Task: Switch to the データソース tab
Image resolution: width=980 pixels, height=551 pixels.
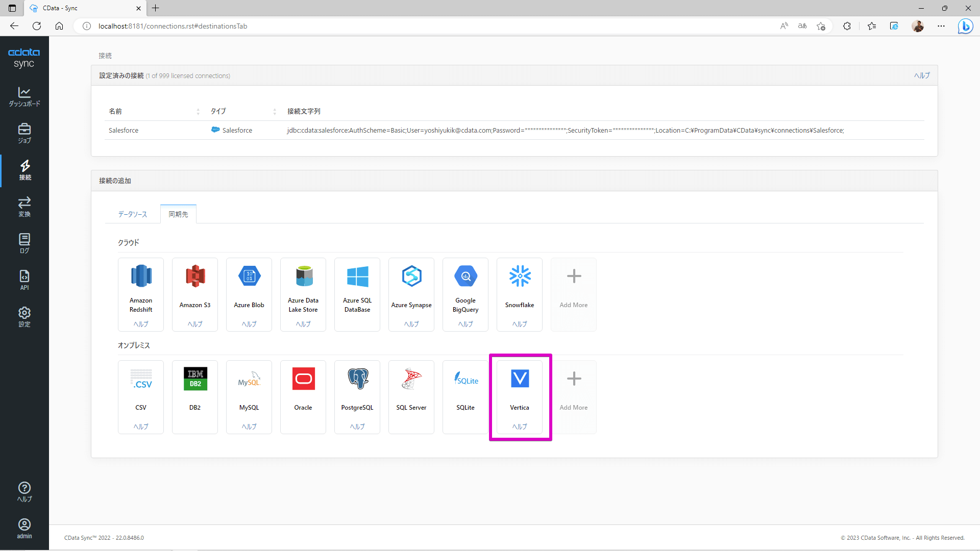Action: click(x=133, y=214)
